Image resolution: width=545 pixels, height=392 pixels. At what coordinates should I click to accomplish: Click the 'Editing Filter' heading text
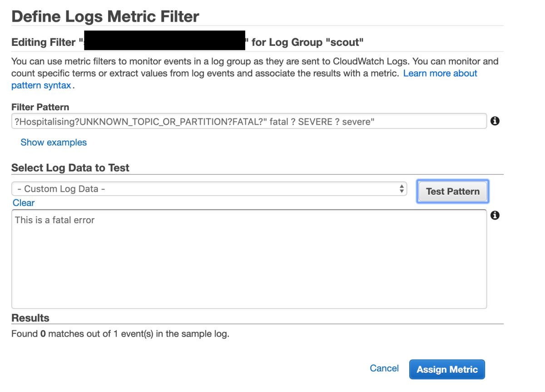pos(44,43)
